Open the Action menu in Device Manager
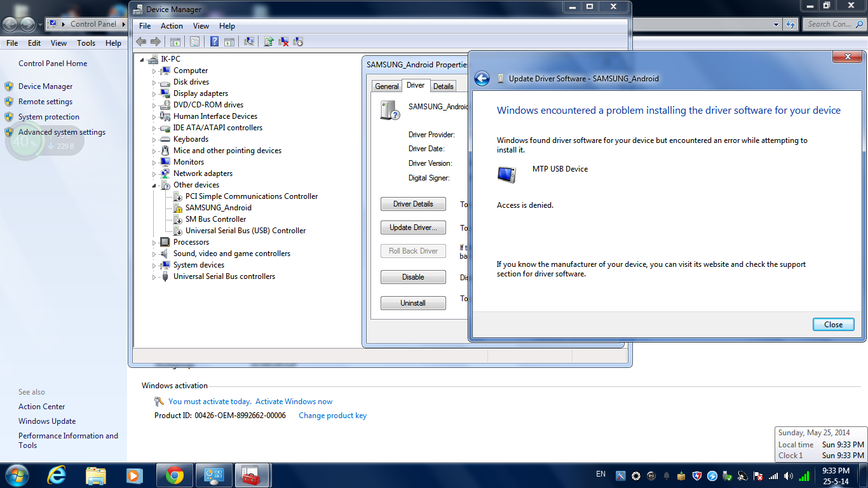Image resolution: width=868 pixels, height=488 pixels. pyautogui.click(x=172, y=26)
